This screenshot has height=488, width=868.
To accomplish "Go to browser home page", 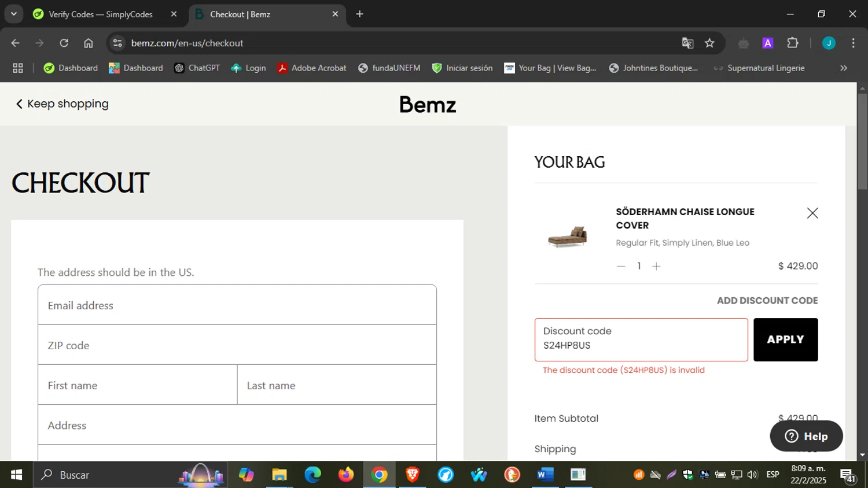I will point(88,43).
